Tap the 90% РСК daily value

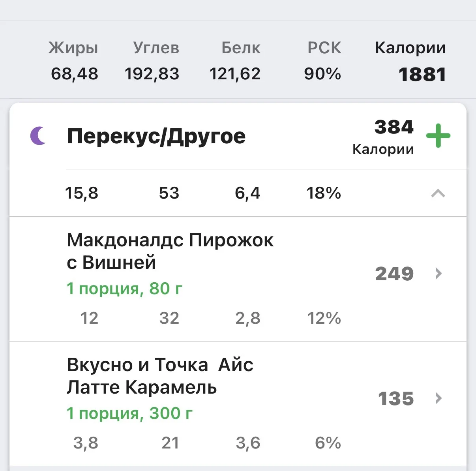point(322,74)
